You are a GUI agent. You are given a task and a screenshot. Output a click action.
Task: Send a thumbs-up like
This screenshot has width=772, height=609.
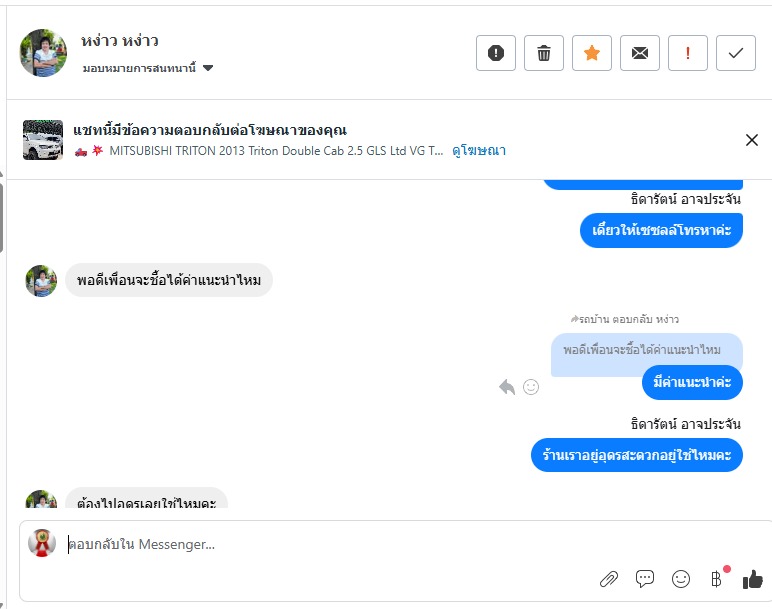click(752, 579)
